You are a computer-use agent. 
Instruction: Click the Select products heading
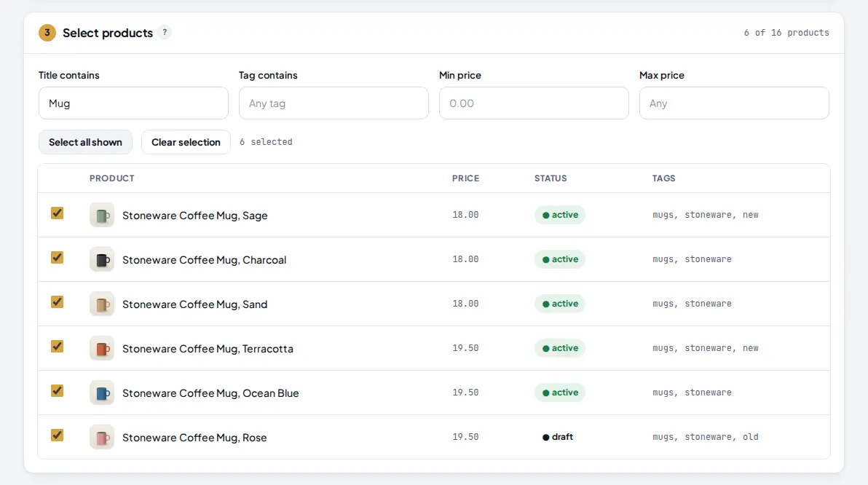click(107, 33)
